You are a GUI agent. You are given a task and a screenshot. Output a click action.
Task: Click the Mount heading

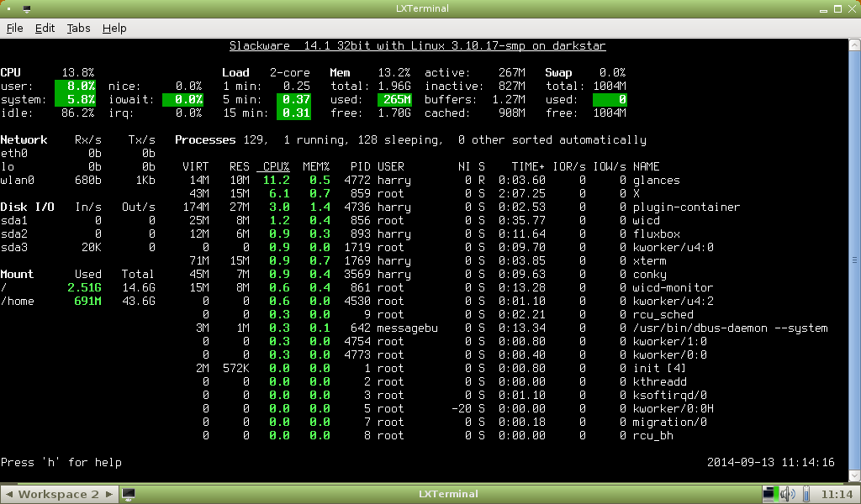click(x=17, y=274)
